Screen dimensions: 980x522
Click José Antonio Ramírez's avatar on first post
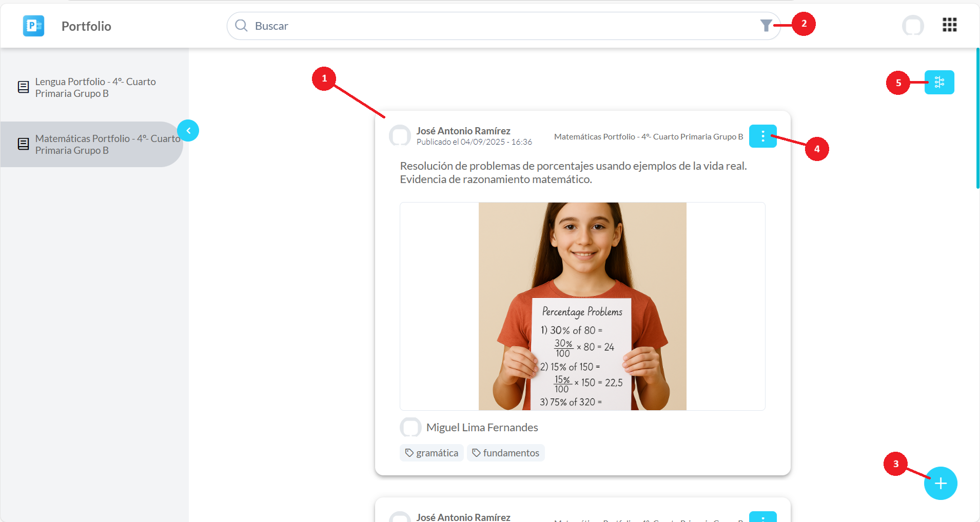pos(400,136)
